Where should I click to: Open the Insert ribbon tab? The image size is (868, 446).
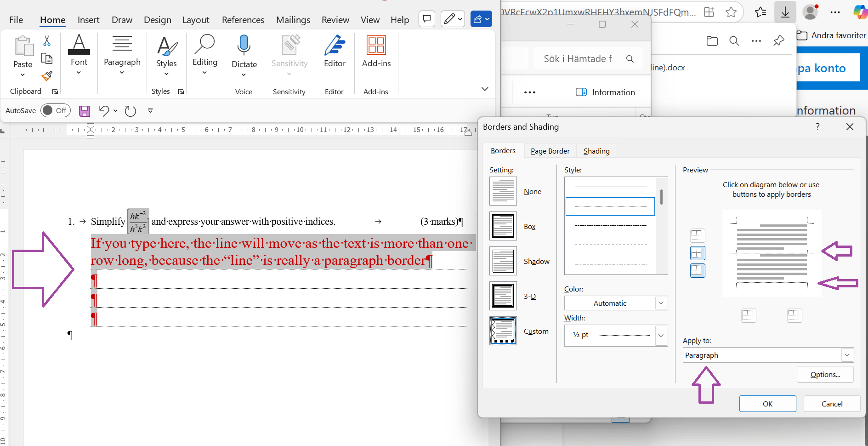click(x=88, y=20)
